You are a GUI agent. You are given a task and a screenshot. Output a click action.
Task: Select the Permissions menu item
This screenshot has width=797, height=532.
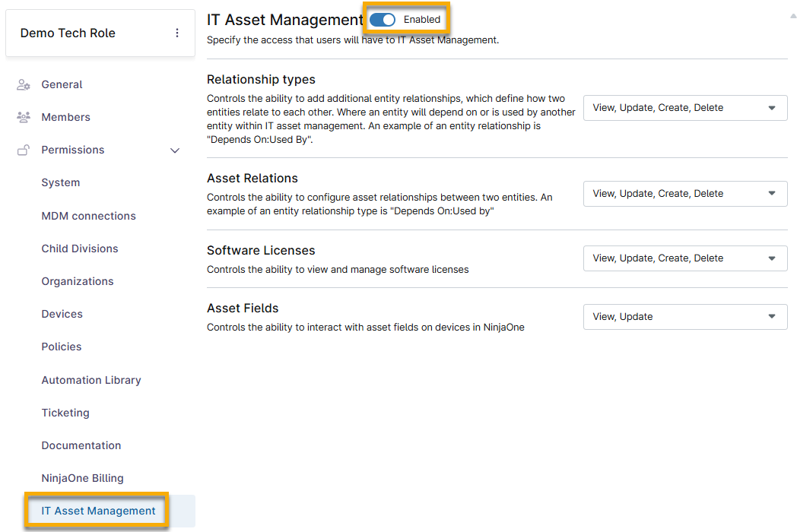[x=73, y=150]
